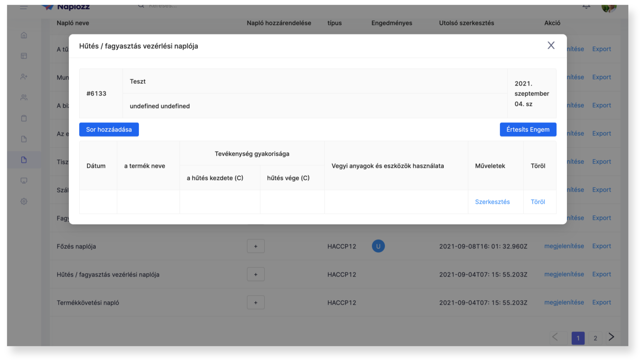Click the U assignee avatar badge
The image size is (644, 364).
(x=378, y=246)
